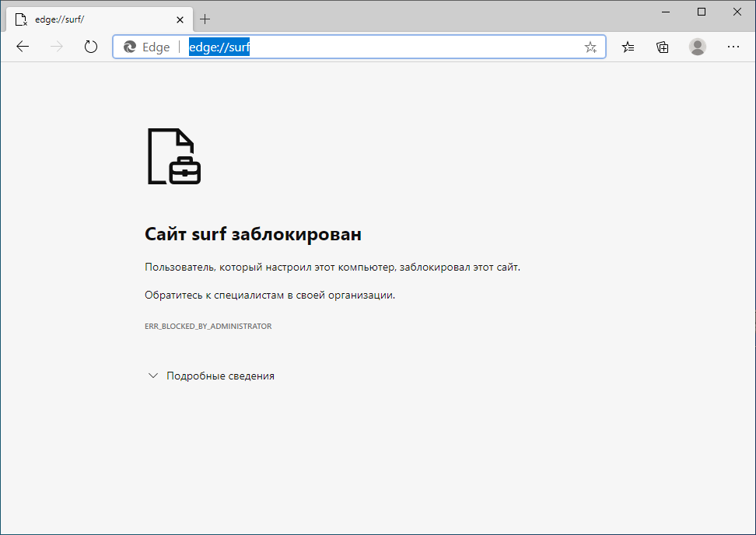Maximize the Edge browser window
The height and width of the screenshot is (535, 756).
point(702,12)
